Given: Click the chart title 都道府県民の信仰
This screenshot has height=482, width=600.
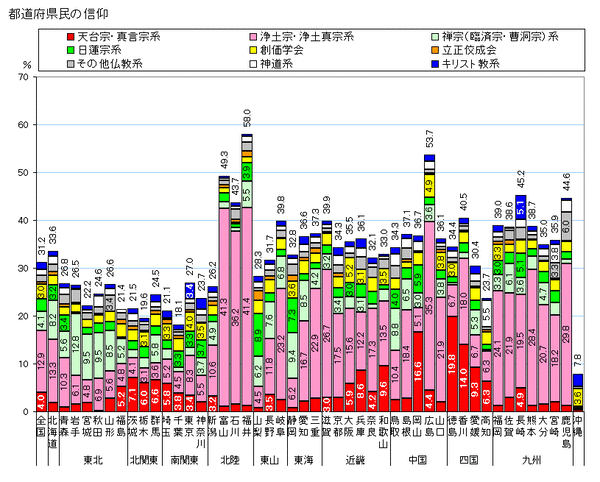Looking at the screenshot, I should click(59, 14).
